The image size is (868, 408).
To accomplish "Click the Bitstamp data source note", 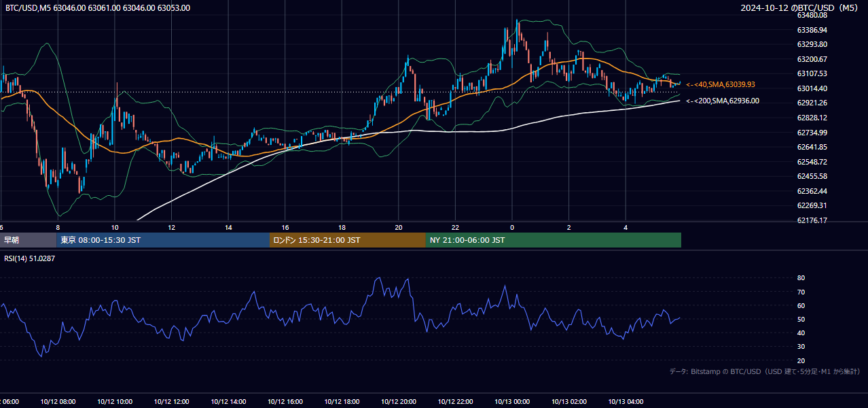I will (x=765, y=371).
